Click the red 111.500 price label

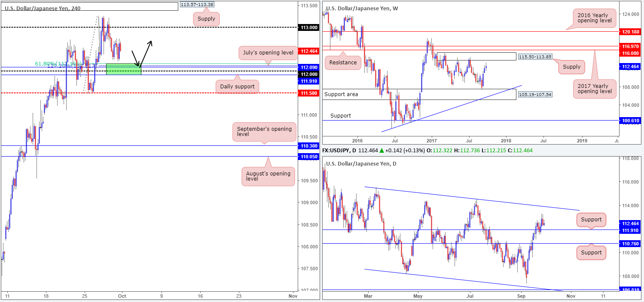pyautogui.click(x=308, y=93)
